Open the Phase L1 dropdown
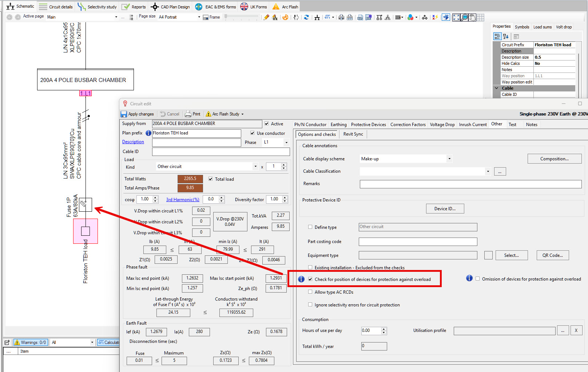The width and height of the screenshot is (588, 372). (x=286, y=142)
